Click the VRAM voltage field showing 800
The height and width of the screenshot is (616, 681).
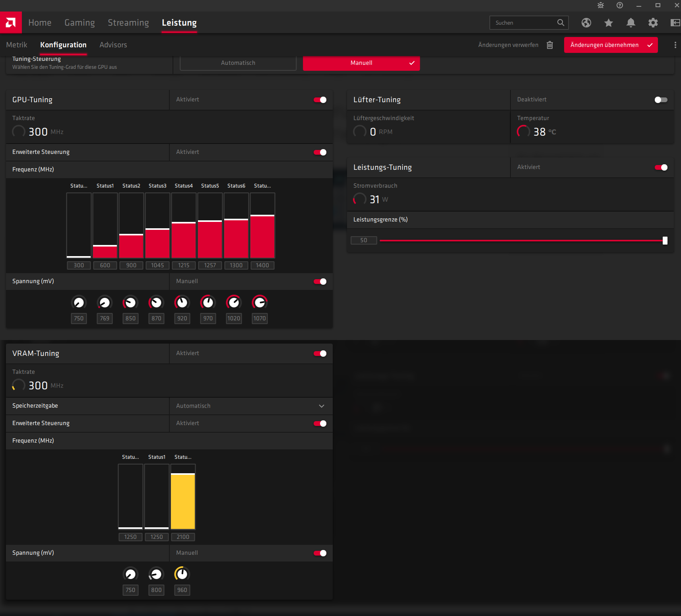click(156, 590)
